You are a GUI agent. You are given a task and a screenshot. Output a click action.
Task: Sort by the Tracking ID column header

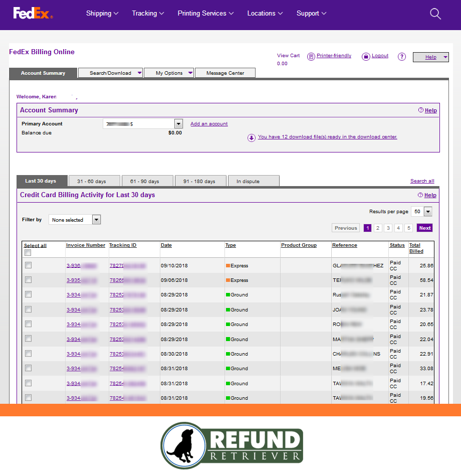(x=123, y=245)
